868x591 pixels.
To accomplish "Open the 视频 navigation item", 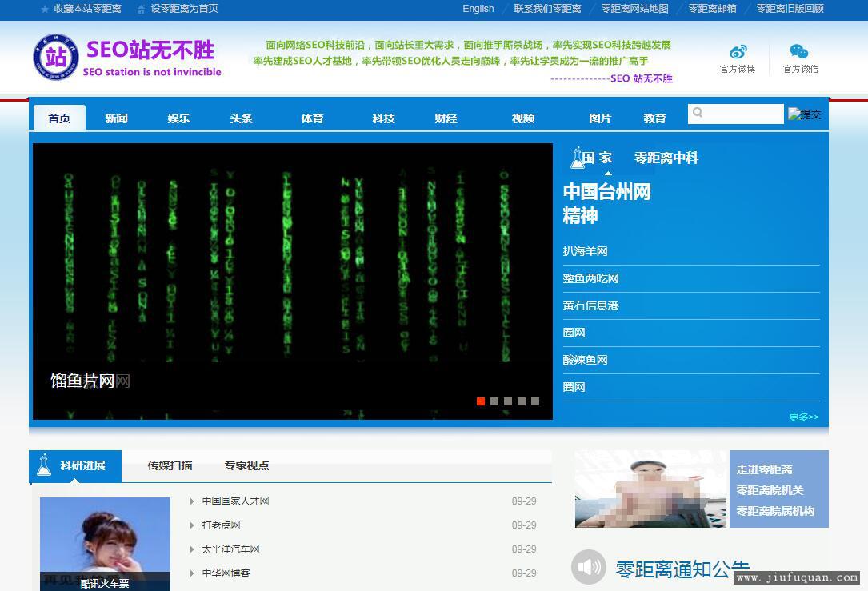I will coord(522,118).
